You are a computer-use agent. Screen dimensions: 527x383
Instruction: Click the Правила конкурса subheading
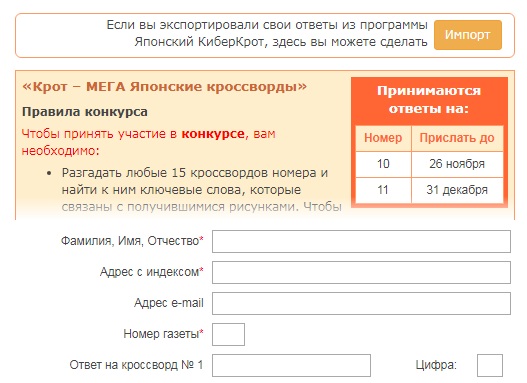pos(85,112)
